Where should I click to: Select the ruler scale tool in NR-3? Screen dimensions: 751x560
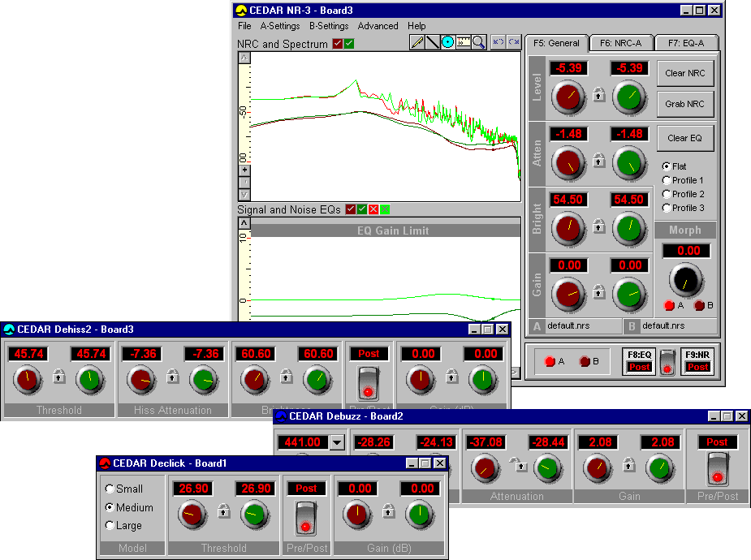coord(463,42)
